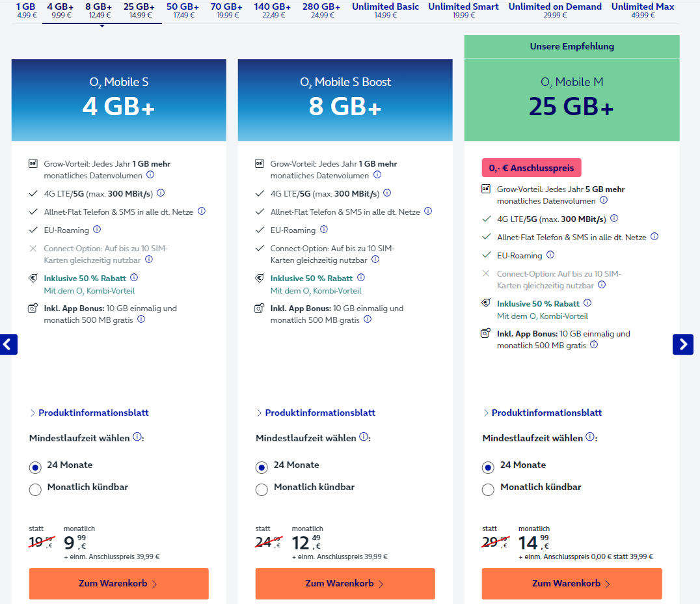The height and width of the screenshot is (604, 700).
Task: Open Connect-Option info in Mobile S Boost
Action: coord(375,259)
